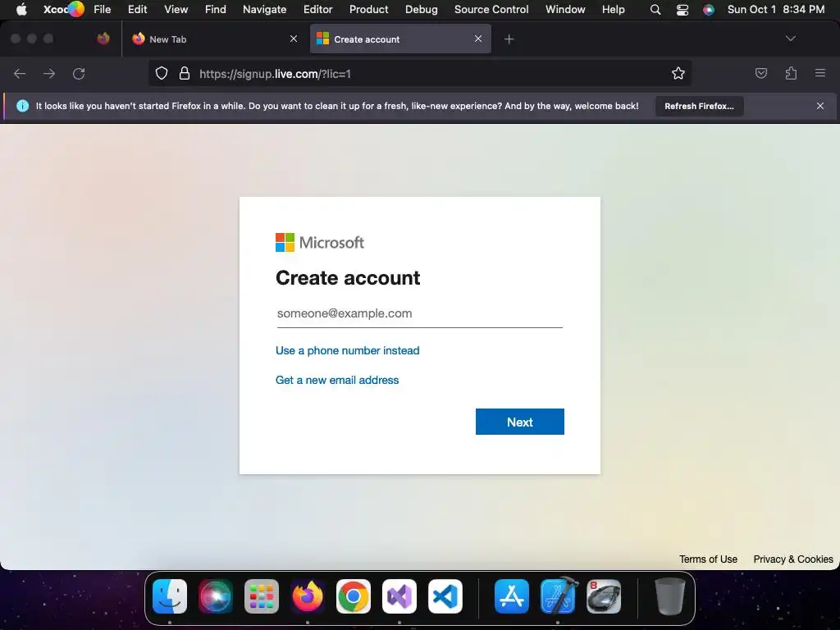Open the Find menu
This screenshot has width=840, height=630.
point(216,9)
